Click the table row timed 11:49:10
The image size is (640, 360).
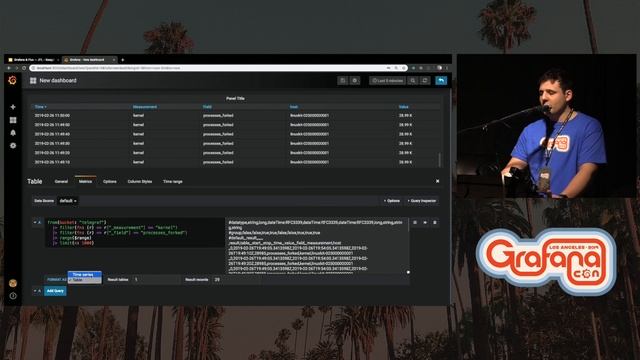(236, 162)
